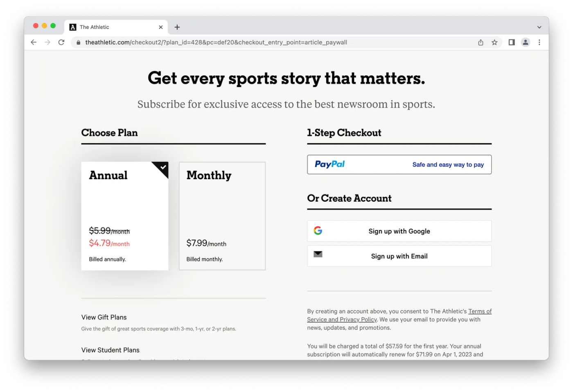Image resolution: width=573 pixels, height=392 pixels.
Task: Open View Student Plans
Action: coord(110,350)
